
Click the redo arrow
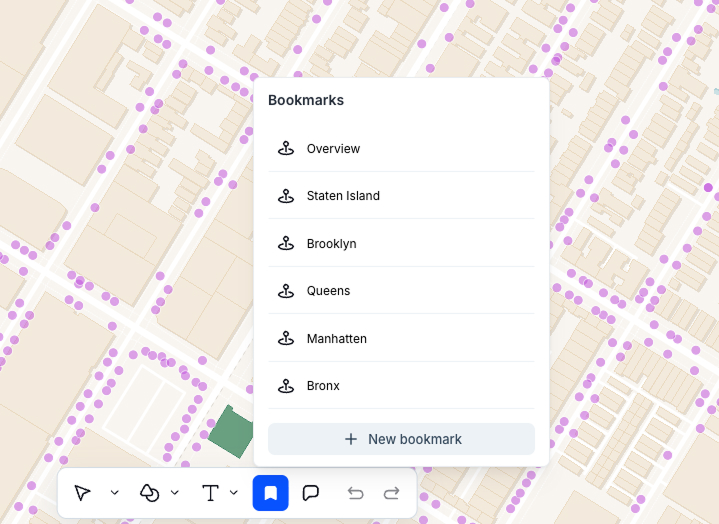click(x=392, y=493)
